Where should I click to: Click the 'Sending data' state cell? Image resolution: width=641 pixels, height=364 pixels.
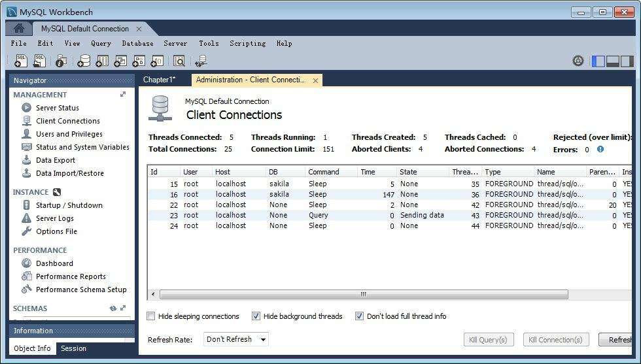(422, 215)
